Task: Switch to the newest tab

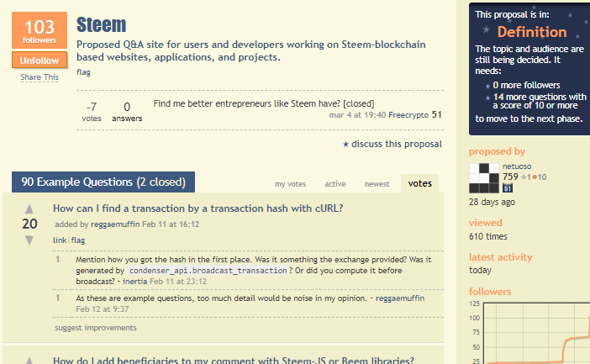Action: point(377,184)
